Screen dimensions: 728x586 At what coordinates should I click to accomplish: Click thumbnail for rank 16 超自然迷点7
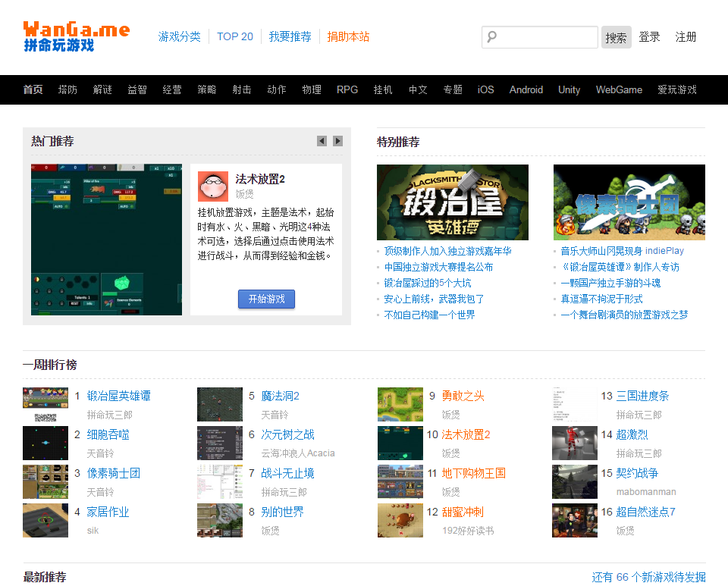575,520
